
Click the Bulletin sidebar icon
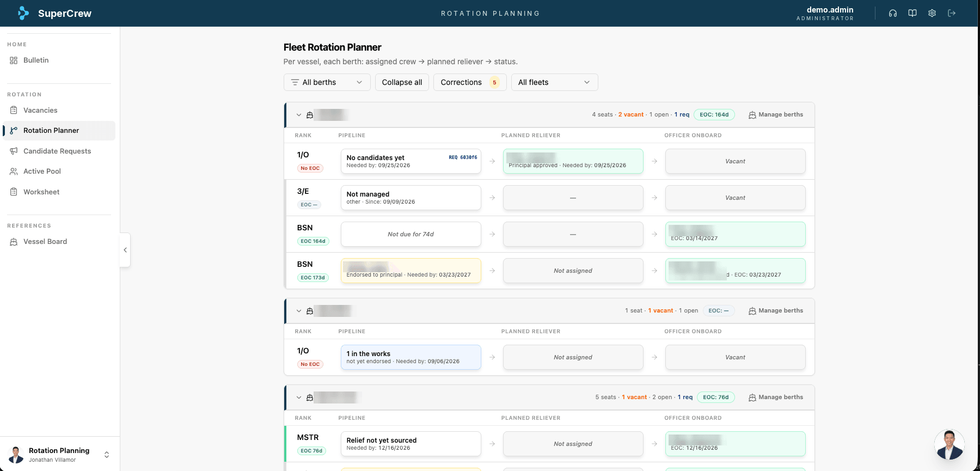[x=14, y=60]
